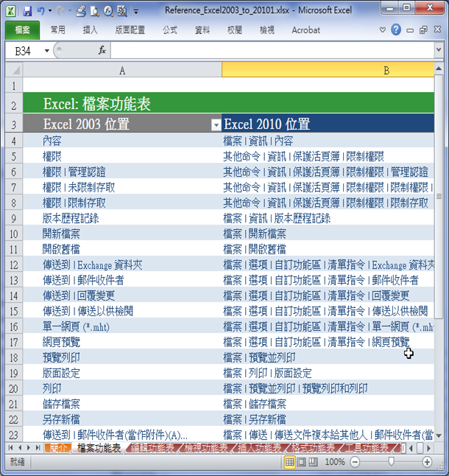
Task: Open the 檔案 (File) tab
Action: [22, 29]
